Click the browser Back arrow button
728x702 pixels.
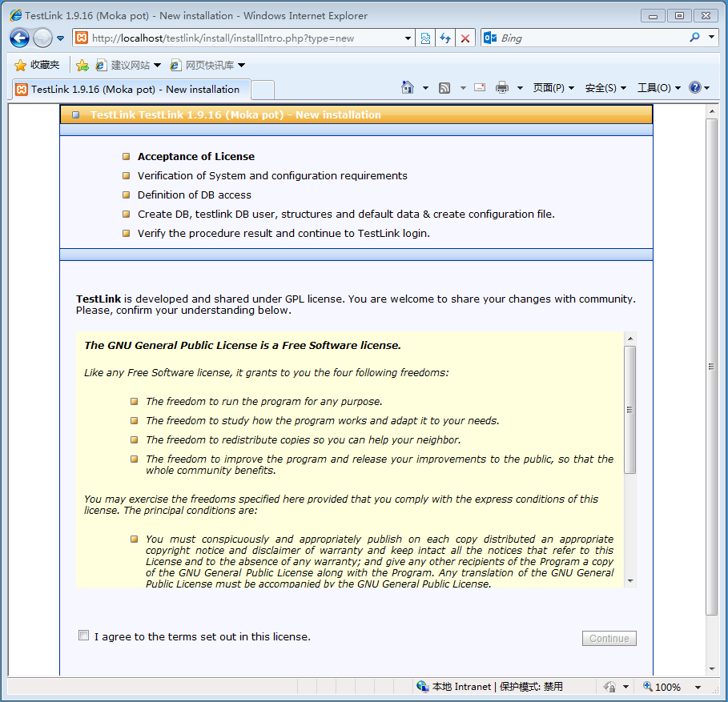tap(19, 38)
